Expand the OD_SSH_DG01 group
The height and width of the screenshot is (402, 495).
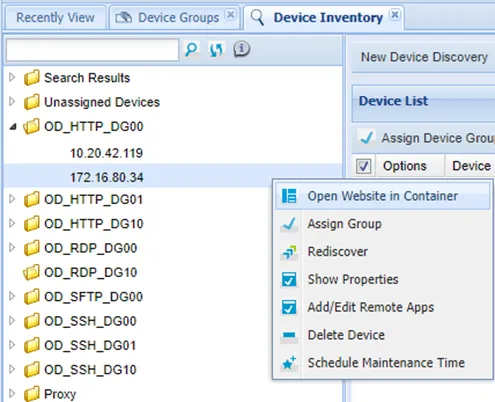pyautogui.click(x=12, y=345)
